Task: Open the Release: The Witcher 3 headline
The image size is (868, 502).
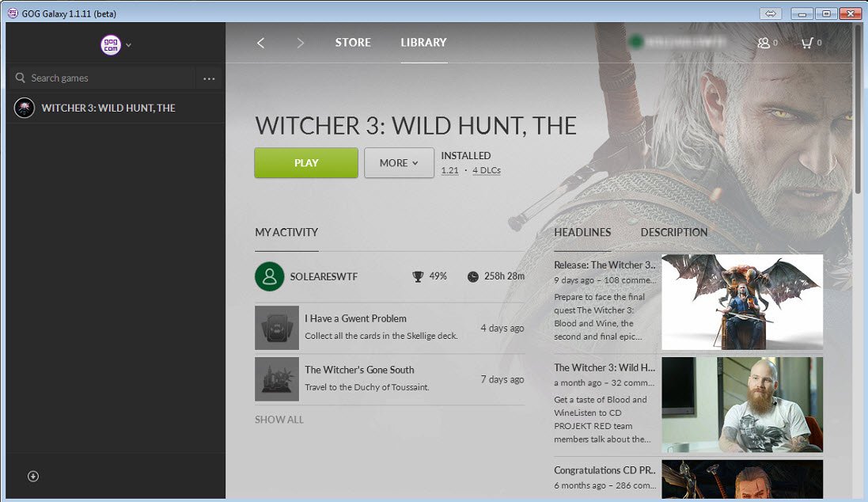Action: coord(605,265)
